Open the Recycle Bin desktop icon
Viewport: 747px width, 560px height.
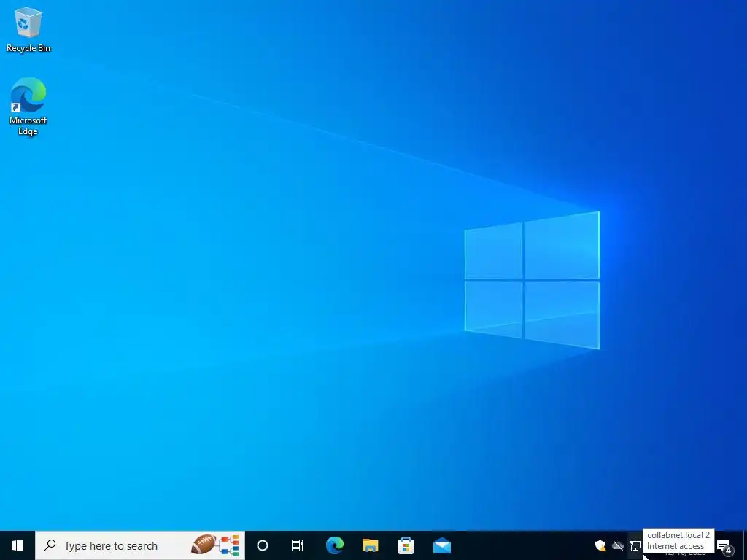click(x=28, y=30)
